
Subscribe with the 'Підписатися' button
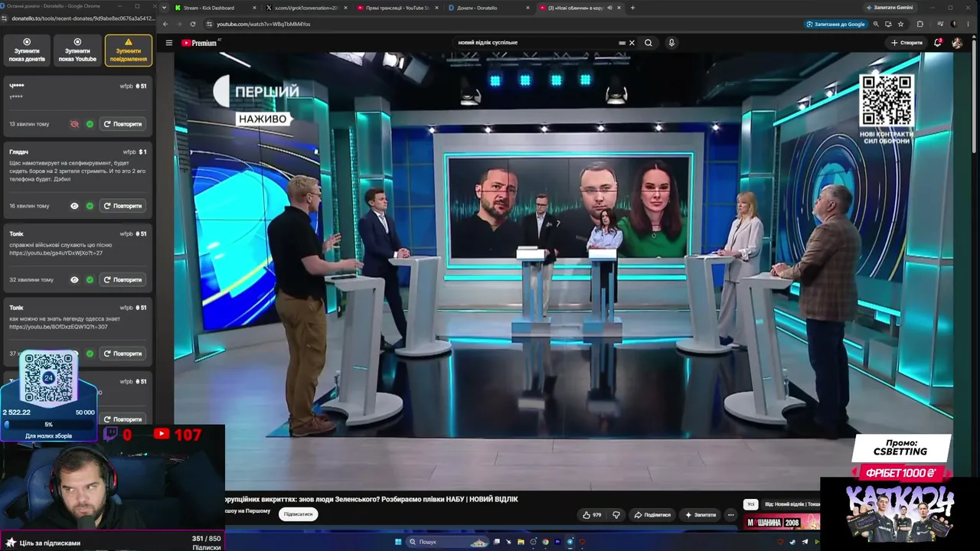tap(299, 514)
